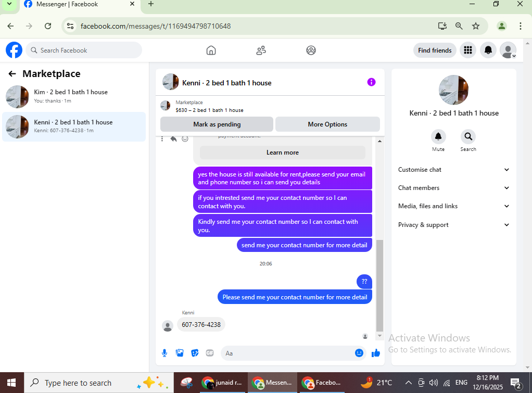This screenshot has width=532, height=393.
Task: React with the emoji smiley on message
Action: click(x=185, y=139)
